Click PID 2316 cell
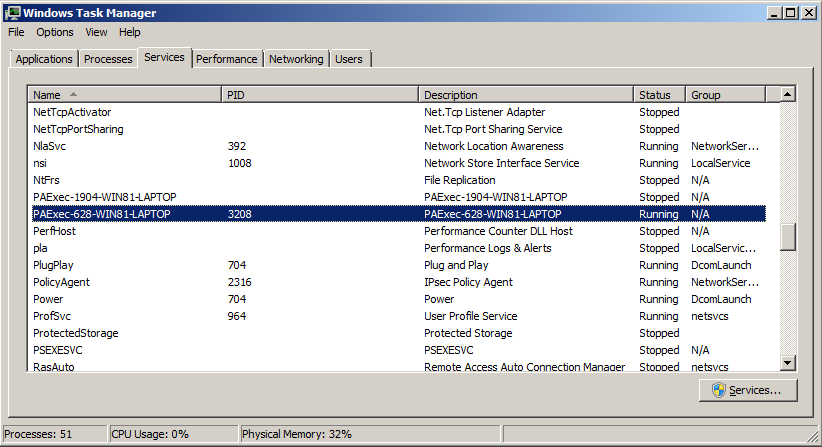The image size is (822, 447). pyautogui.click(x=240, y=282)
